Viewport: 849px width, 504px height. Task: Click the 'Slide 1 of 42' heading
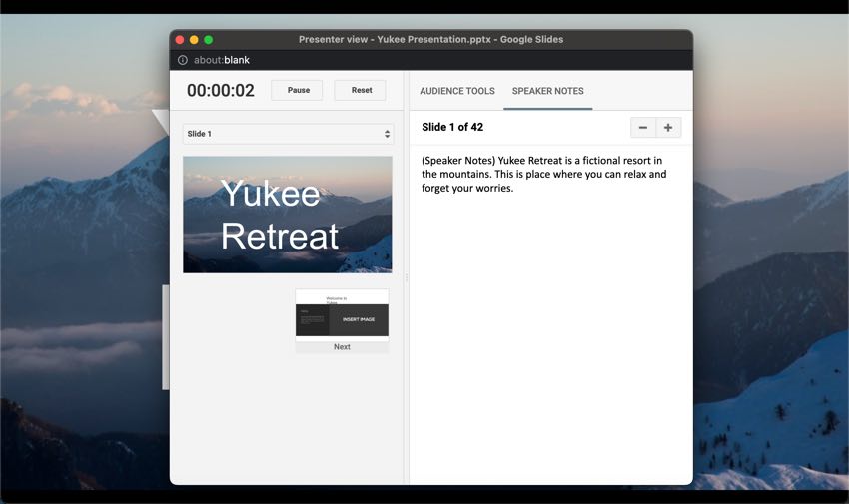coord(452,127)
